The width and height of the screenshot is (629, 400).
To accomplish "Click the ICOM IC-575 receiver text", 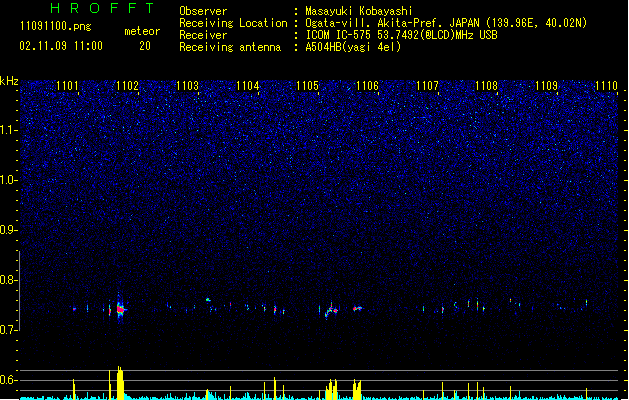I will click(x=402, y=35).
